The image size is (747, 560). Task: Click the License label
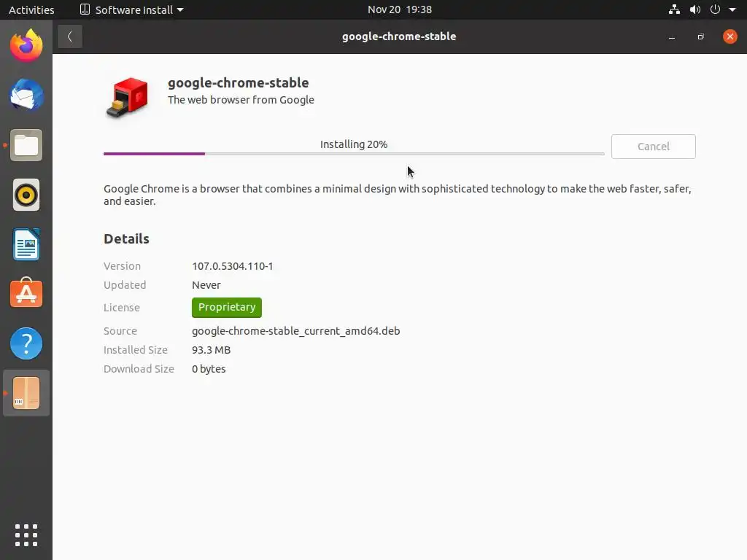(122, 308)
